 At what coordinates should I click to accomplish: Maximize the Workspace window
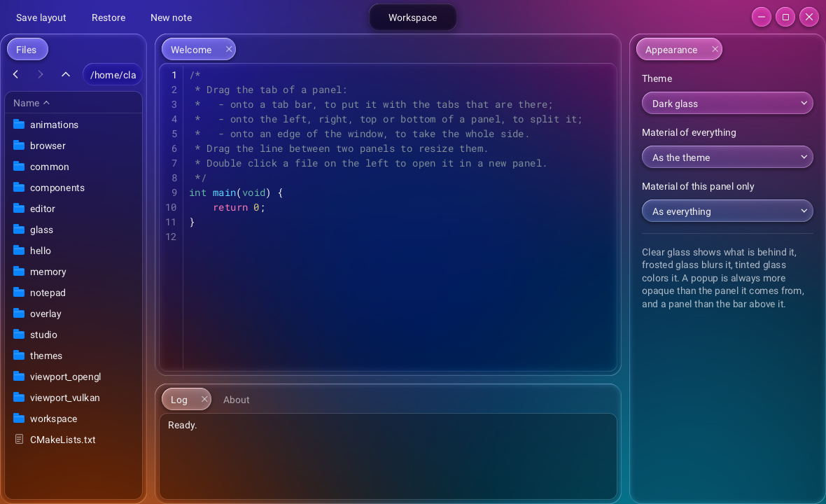pyautogui.click(x=785, y=17)
